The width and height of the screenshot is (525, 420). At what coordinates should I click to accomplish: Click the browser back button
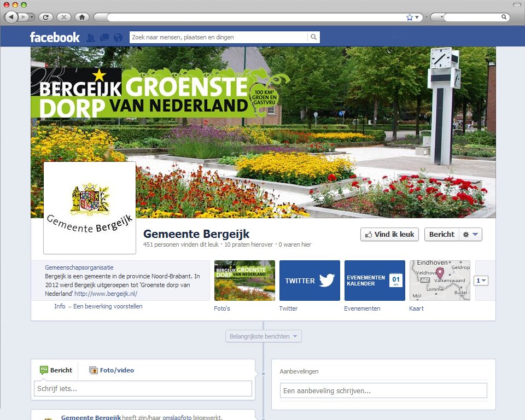point(11,17)
